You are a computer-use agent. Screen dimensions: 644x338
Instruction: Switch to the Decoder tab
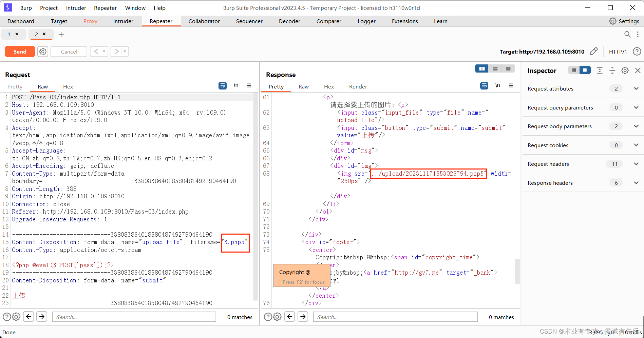click(289, 21)
